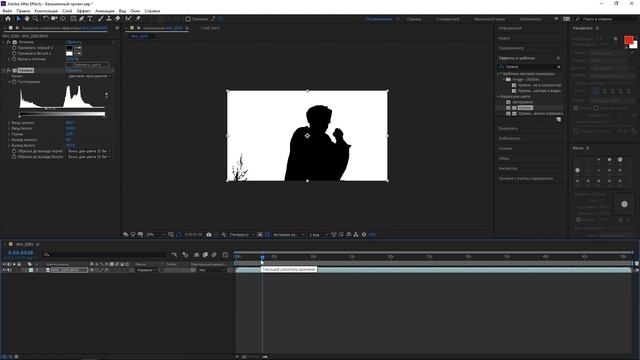Click the foreground red color swatch
This screenshot has width=640, height=360.
(x=628, y=40)
